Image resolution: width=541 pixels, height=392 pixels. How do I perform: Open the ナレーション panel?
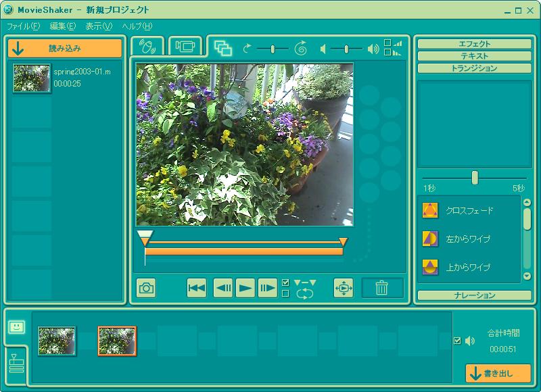[475, 295]
